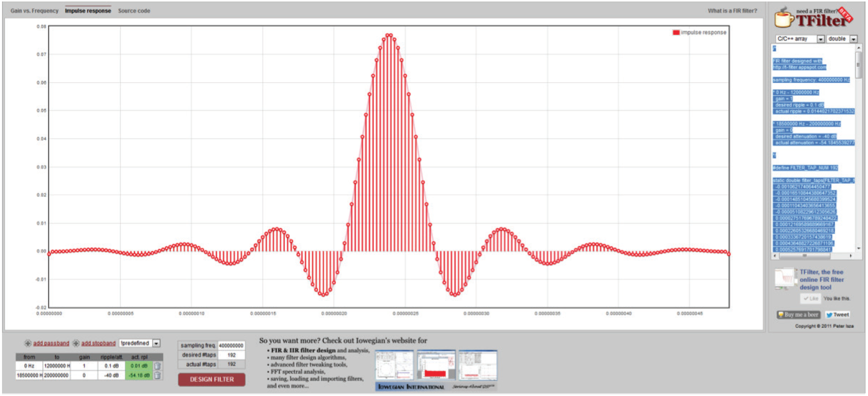Open the What is a FIR filter link
This screenshot has width=868, height=396.
click(732, 11)
